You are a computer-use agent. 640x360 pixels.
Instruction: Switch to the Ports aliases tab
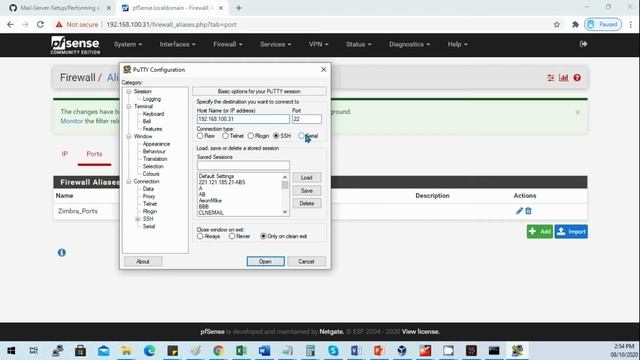94,154
